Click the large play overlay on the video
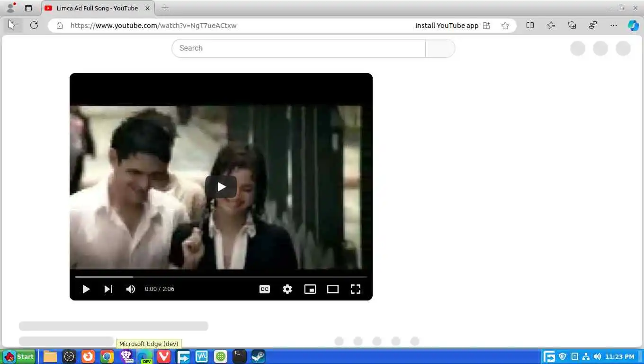 pos(221,187)
